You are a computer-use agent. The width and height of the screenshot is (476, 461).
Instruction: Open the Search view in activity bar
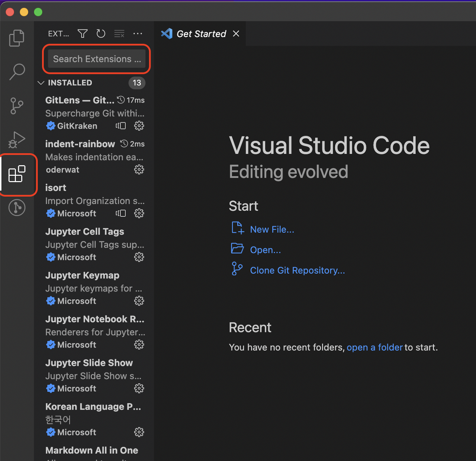click(x=17, y=72)
